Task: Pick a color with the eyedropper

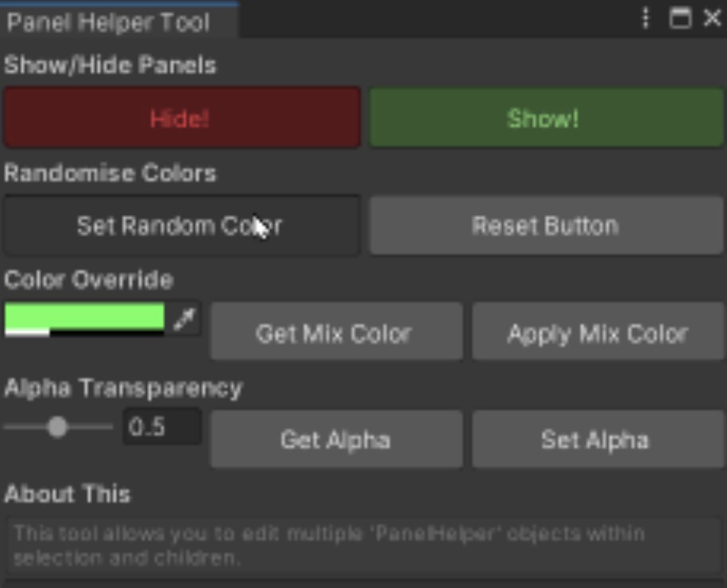Action: (x=184, y=319)
